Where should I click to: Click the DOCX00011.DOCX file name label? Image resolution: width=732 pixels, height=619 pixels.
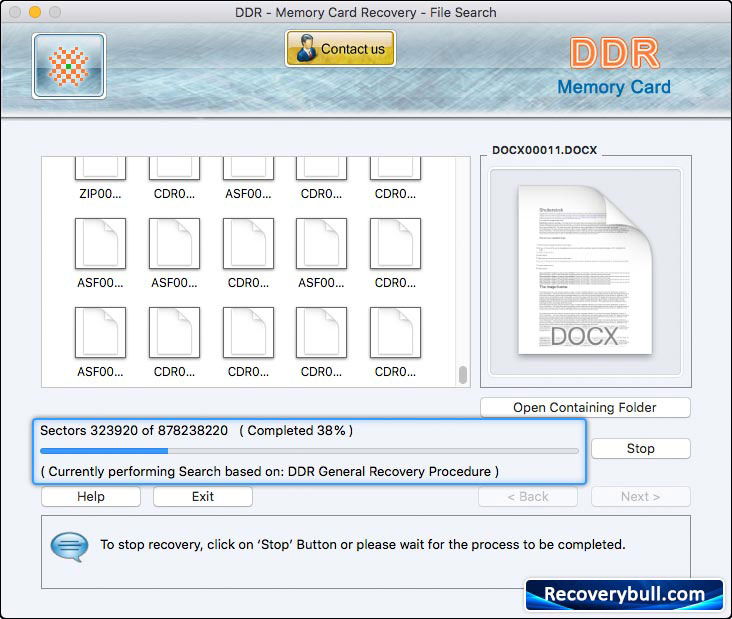544,150
